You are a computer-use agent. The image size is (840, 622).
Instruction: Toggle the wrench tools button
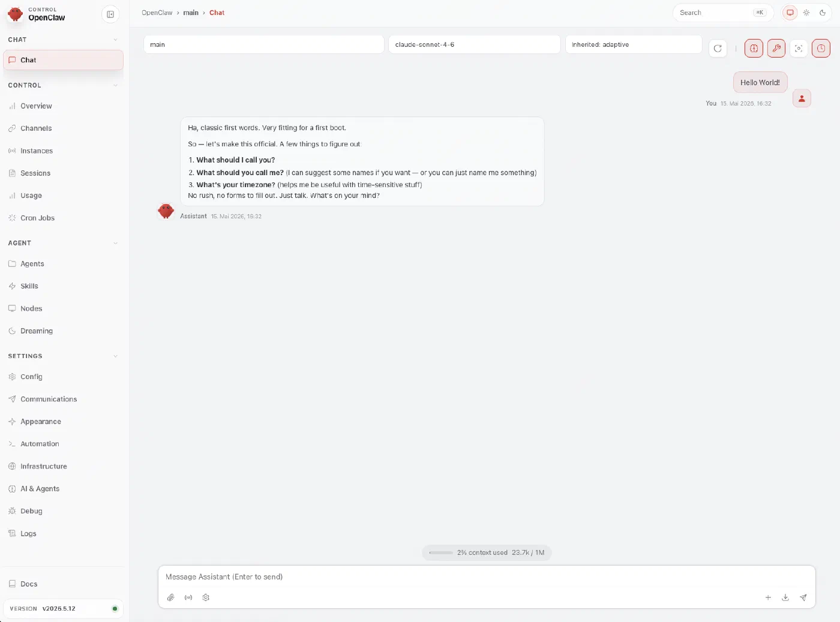click(x=776, y=49)
